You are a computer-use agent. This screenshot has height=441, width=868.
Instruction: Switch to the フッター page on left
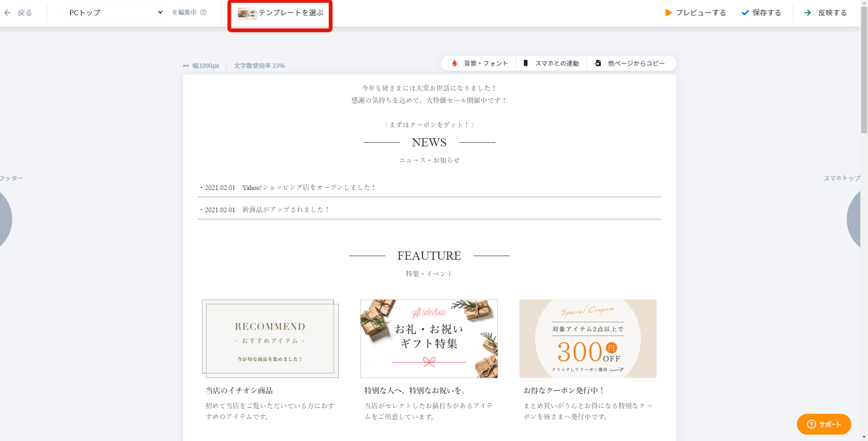pyautogui.click(x=11, y=178)
